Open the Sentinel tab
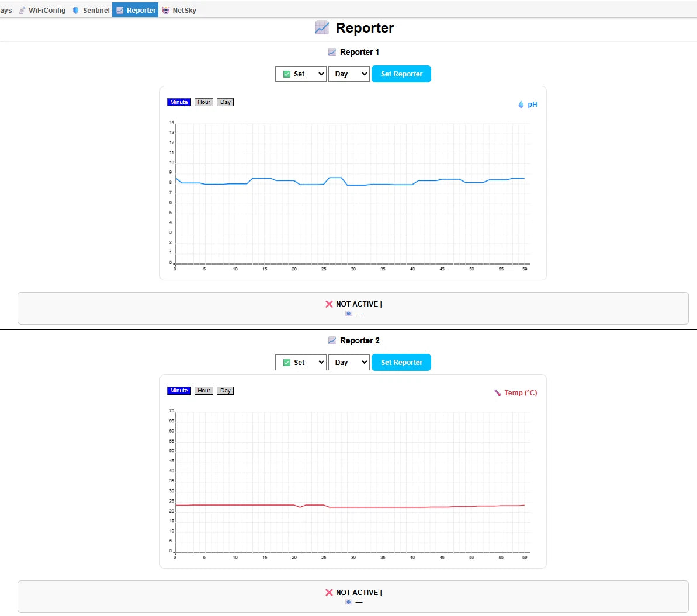Image resolution: width=697 pixels, height=616 pixels. pos(91,10)
